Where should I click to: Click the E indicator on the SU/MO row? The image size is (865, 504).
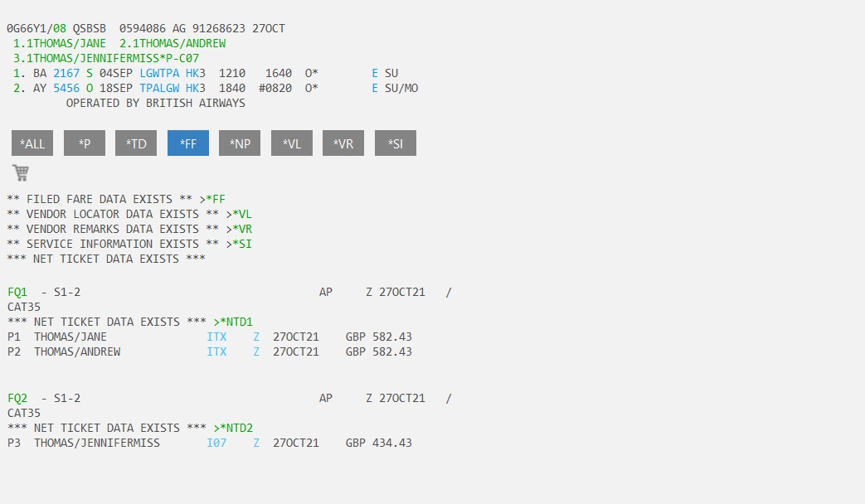pos(375,88)
